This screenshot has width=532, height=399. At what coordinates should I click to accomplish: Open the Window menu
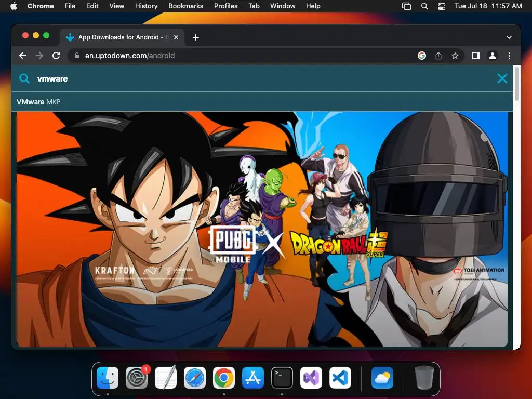(x=283, y=6)
